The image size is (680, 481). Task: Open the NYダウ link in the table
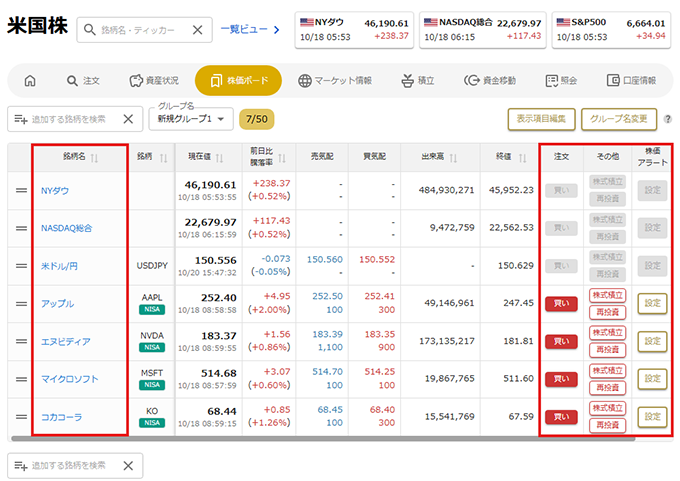pos(55,191)
